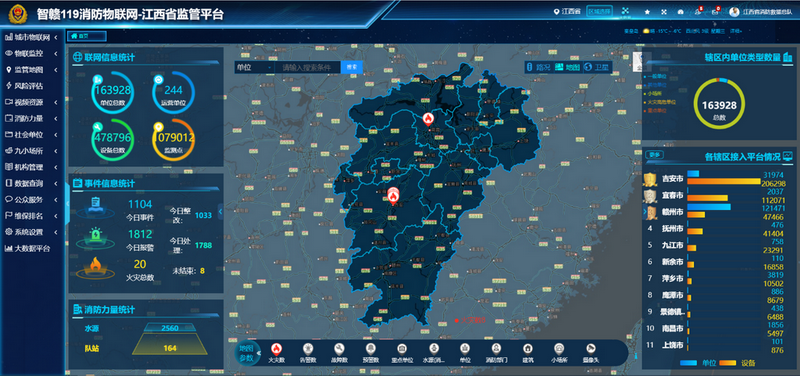Click the 区域选择 button
Image resolution: width=800 pixels, height=376 pixels.
pos(599,12)
